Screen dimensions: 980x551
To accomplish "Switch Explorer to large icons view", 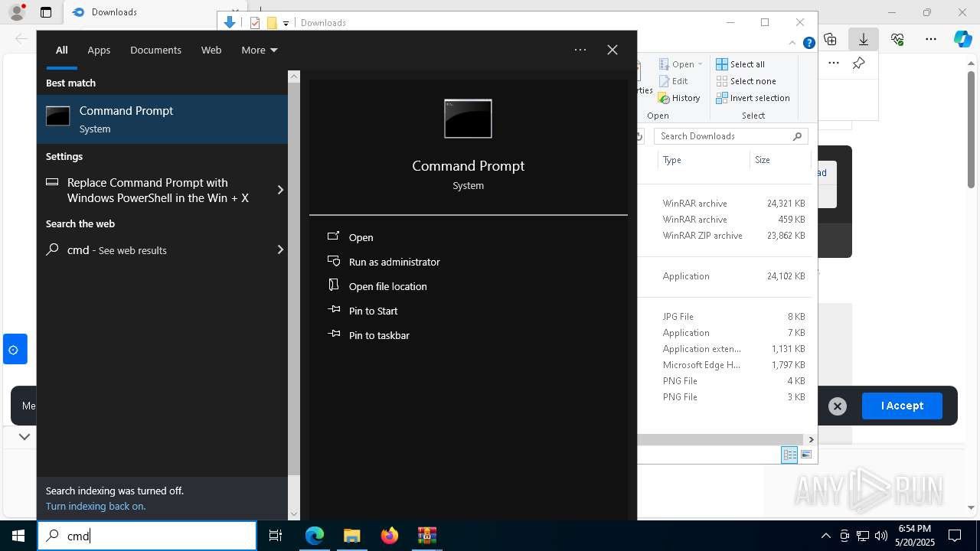I will 805,455.
